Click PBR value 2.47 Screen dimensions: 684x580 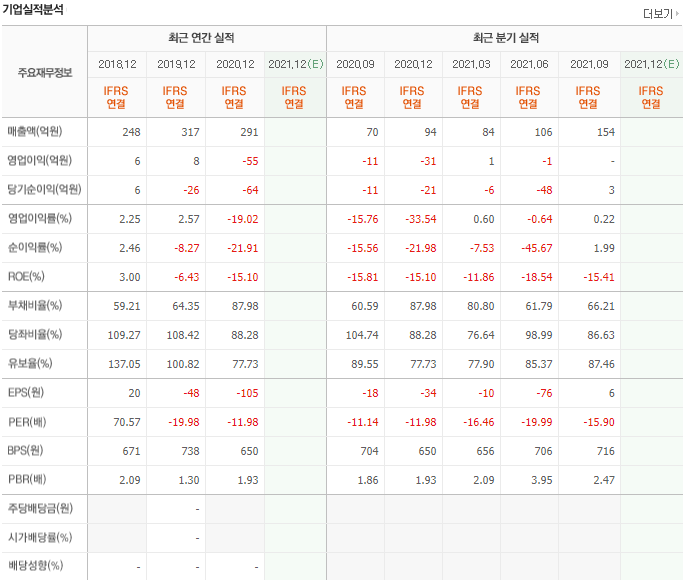point(604,480)
